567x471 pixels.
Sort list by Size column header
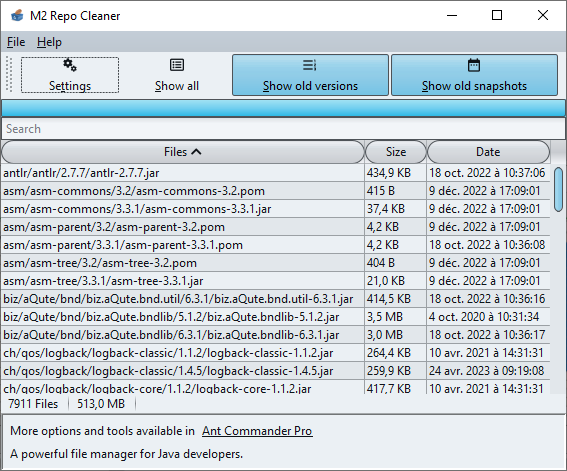[x=396, y=152]
